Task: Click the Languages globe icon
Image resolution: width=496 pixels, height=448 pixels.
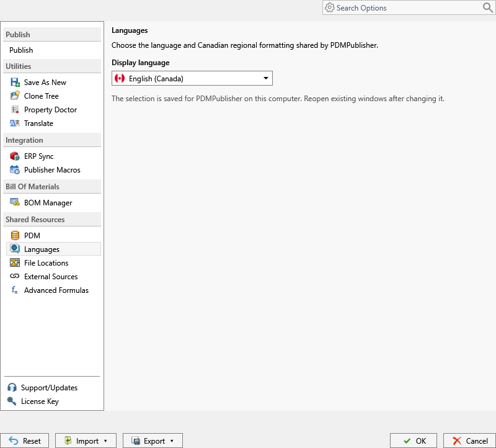Action: (15, 249)
